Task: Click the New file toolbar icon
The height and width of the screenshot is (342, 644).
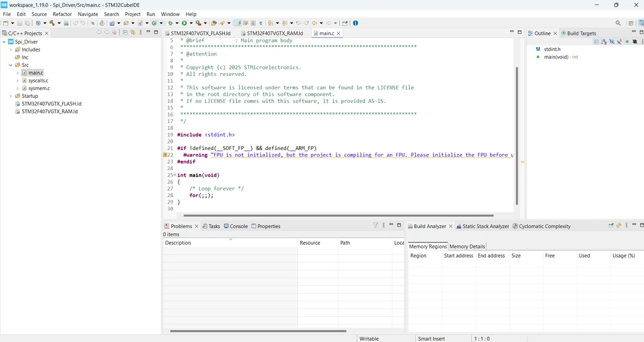Action: (6, 23)
